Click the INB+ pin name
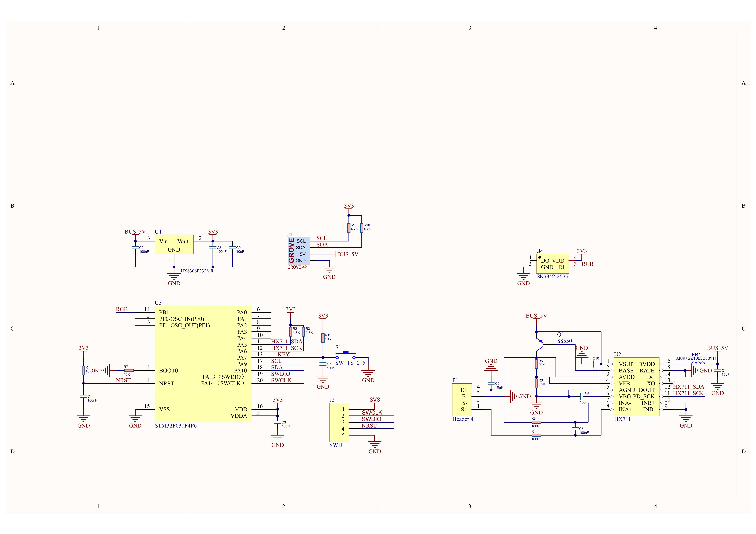Viewport: 756px width, 534px height. tap(648, 403)
